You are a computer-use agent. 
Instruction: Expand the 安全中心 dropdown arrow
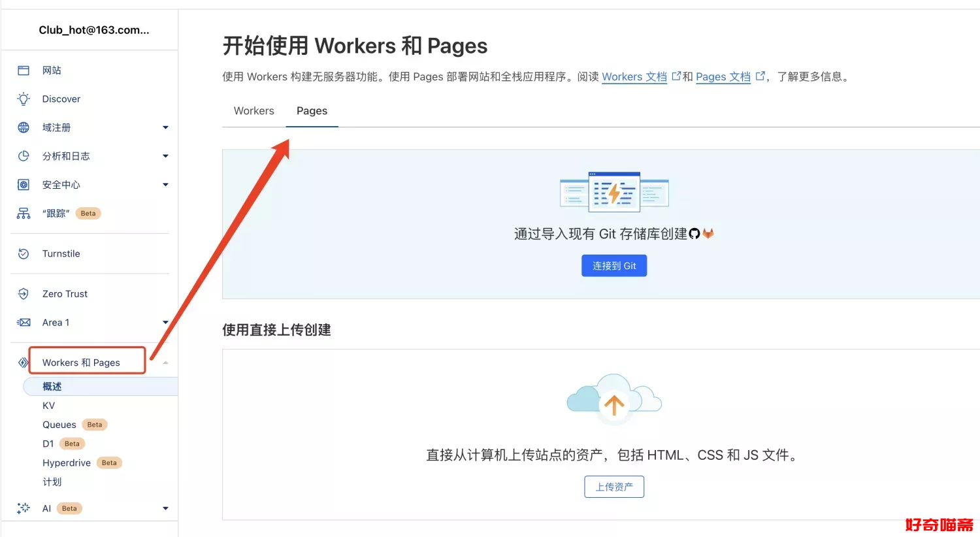pyautogui.click(x=165, y=185)
